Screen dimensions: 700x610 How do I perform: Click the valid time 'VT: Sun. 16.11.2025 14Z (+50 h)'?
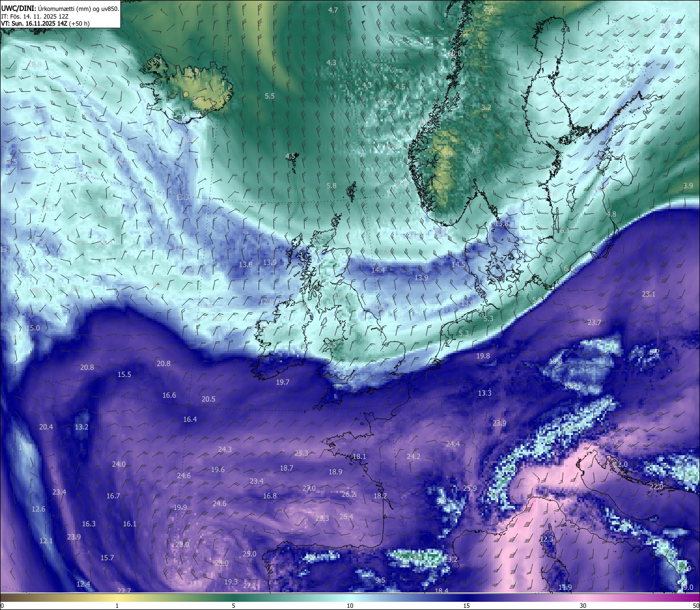45,24
